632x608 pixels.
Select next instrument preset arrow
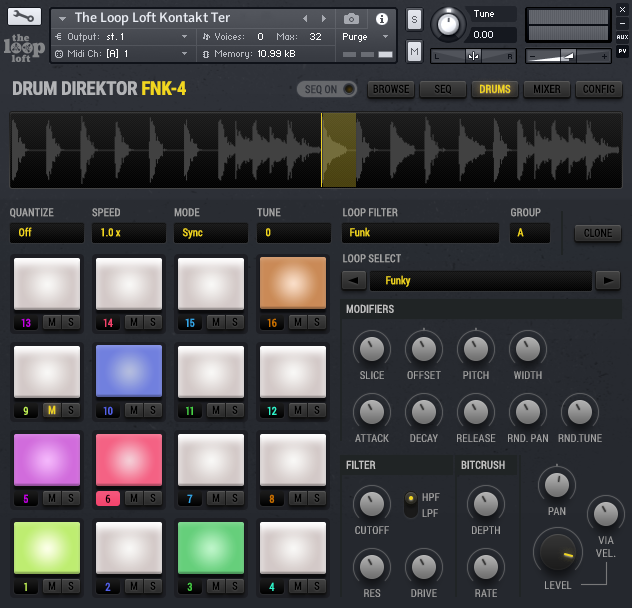(323, 18)
